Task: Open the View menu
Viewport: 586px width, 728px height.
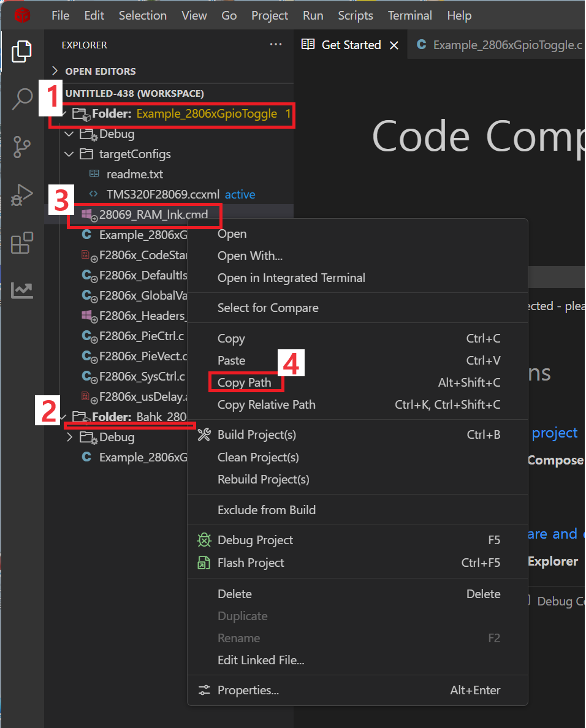Action: (194, 15)
